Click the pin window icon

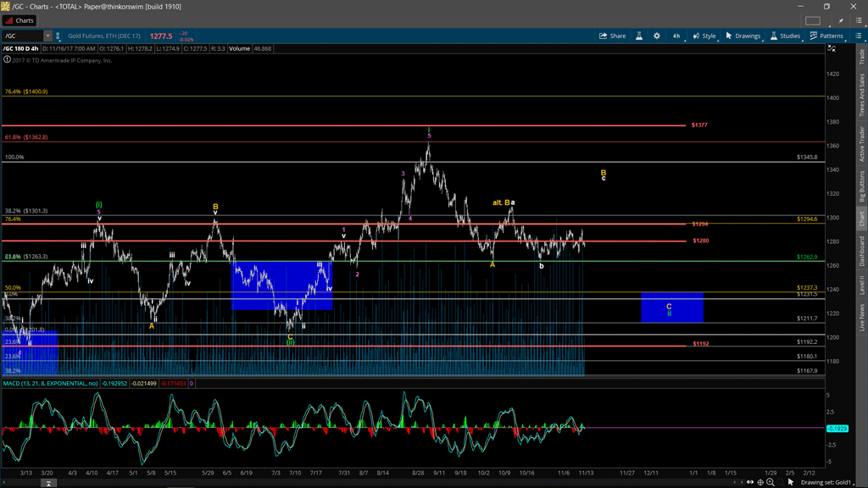(841, 20)
